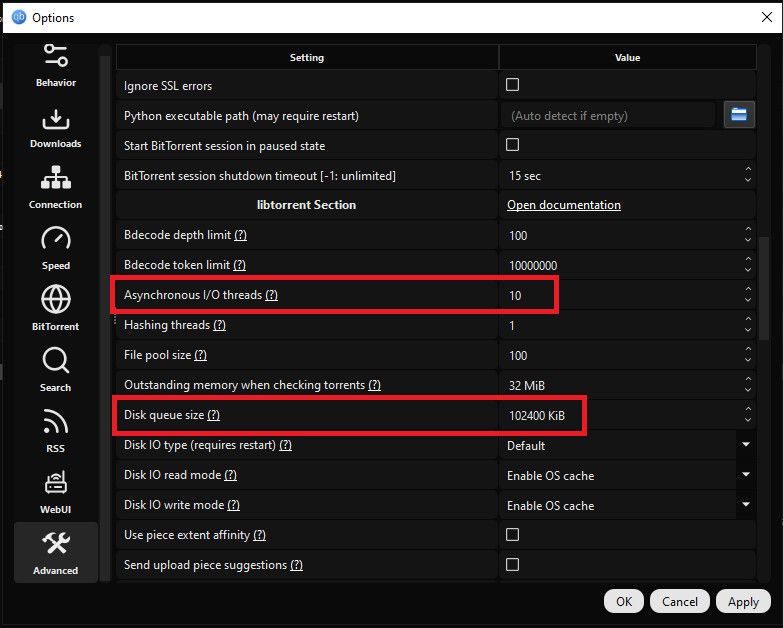The width and height of the screenshot is (783, 628).
Task: Click the Cancel button
Action: click(680, 602)
